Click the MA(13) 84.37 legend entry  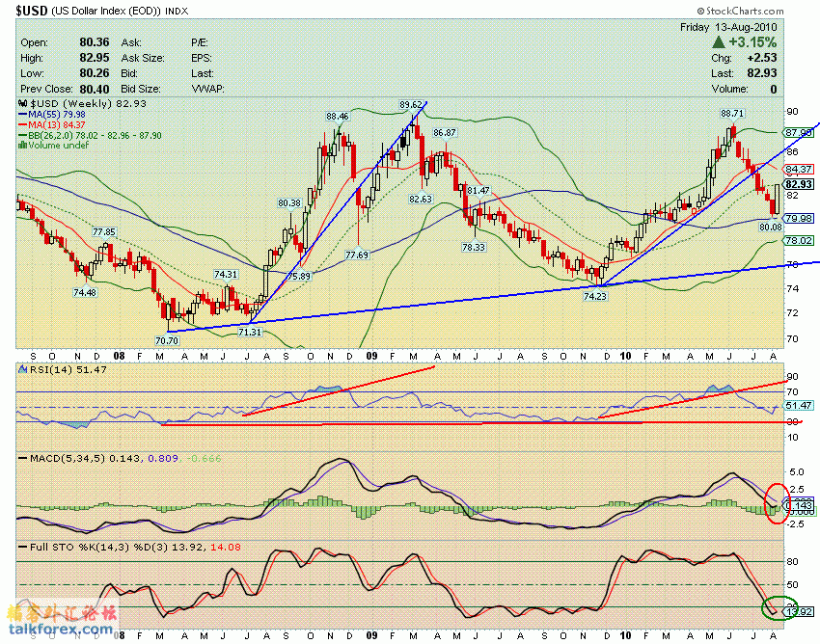coord(52,124)
